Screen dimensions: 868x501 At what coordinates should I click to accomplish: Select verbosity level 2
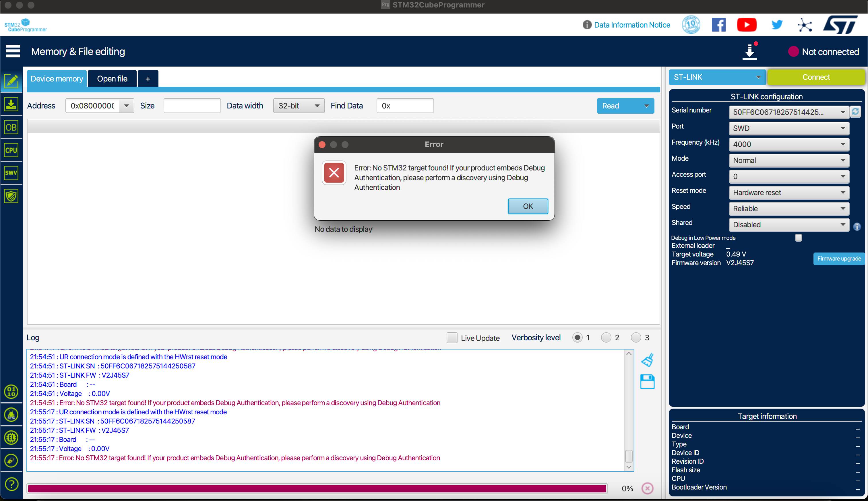point(606,337)
